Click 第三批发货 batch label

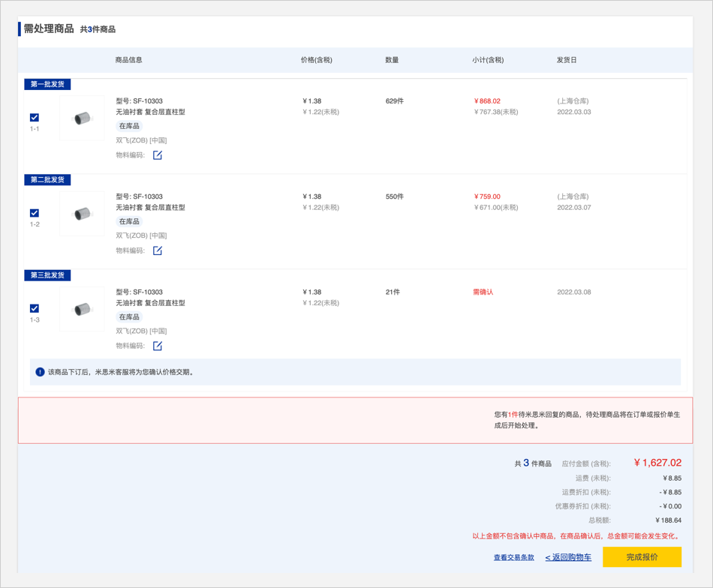[47, 275]
